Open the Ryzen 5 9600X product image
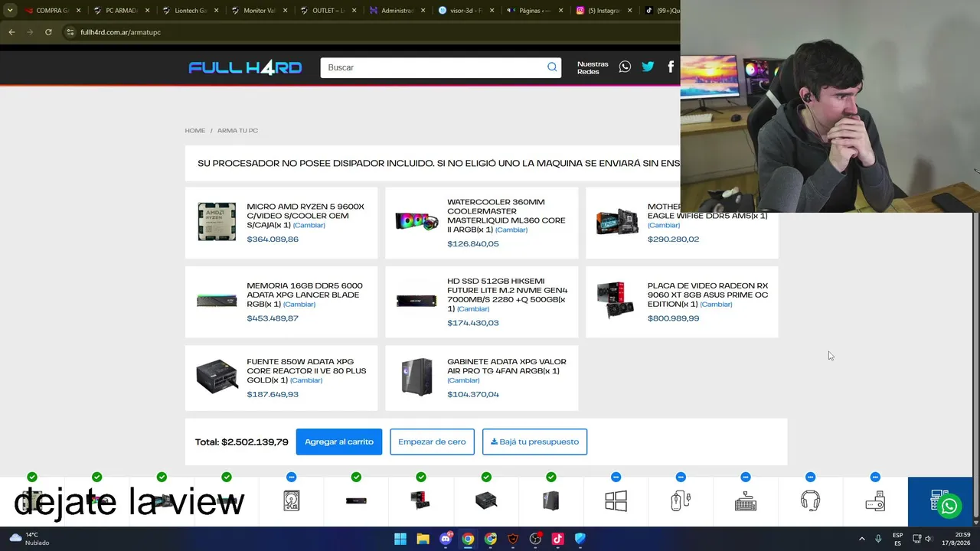This screenshot has width=980, height=551. coord(217,222)
